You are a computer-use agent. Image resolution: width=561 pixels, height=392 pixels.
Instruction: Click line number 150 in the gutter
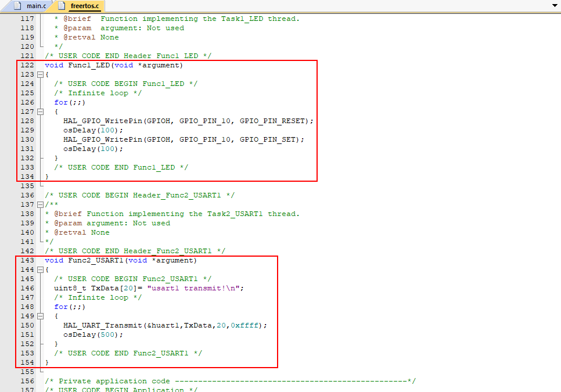tap(27, 325)
